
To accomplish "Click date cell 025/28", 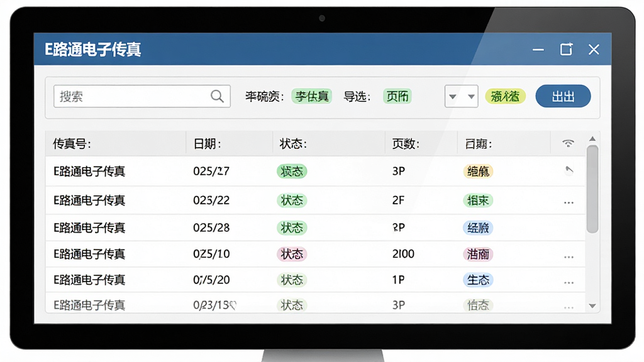I will click(x=211, y=228).
